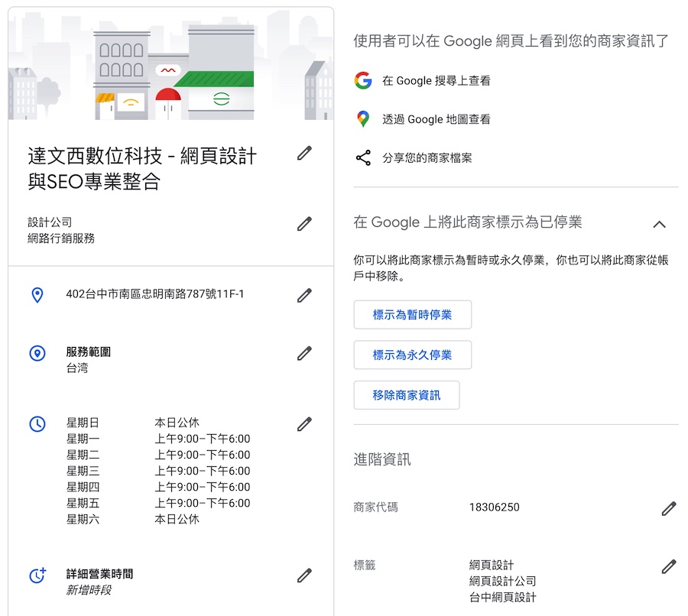Edit weekly business hours pencil icon
Viewport: 688px width, 616px height.
coord(304,424)
